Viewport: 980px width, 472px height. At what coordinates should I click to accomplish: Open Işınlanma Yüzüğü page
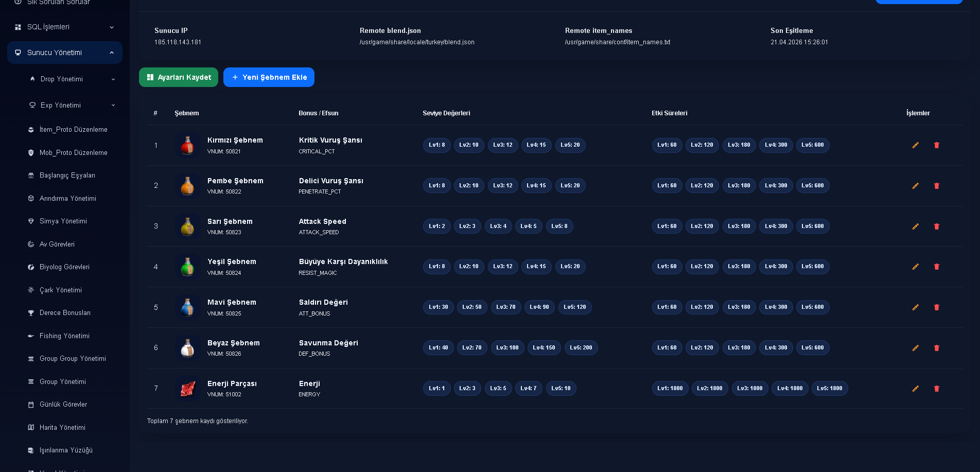point(66,450)
